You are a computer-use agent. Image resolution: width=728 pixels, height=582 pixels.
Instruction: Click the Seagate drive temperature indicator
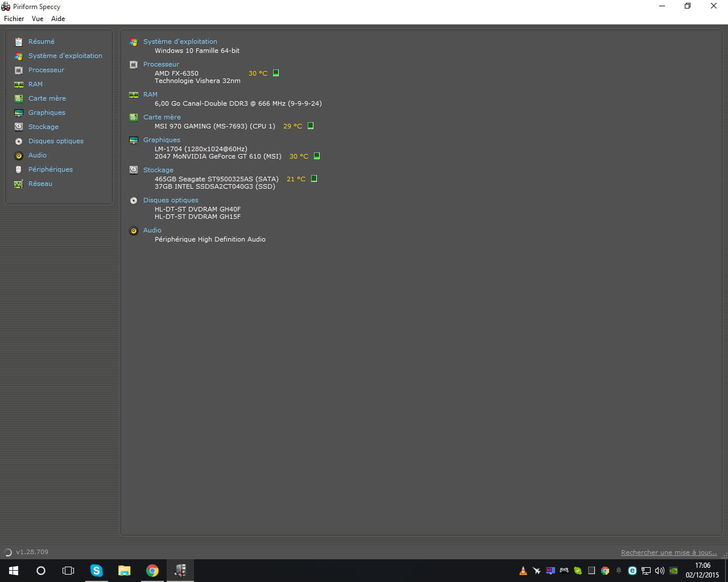(314, 178)
